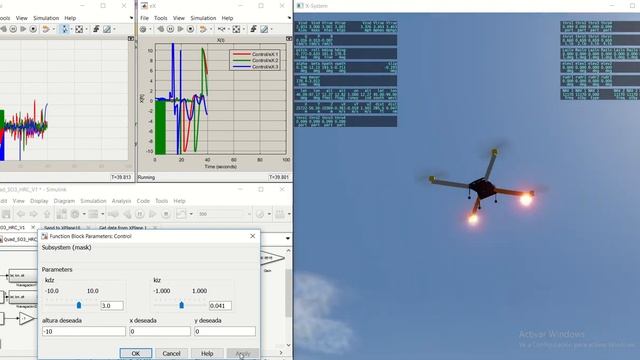This screenshot has height=360, width=640.
Task: Click kiz slider handle
Action: pyautogui.click(x=182, y=305)
